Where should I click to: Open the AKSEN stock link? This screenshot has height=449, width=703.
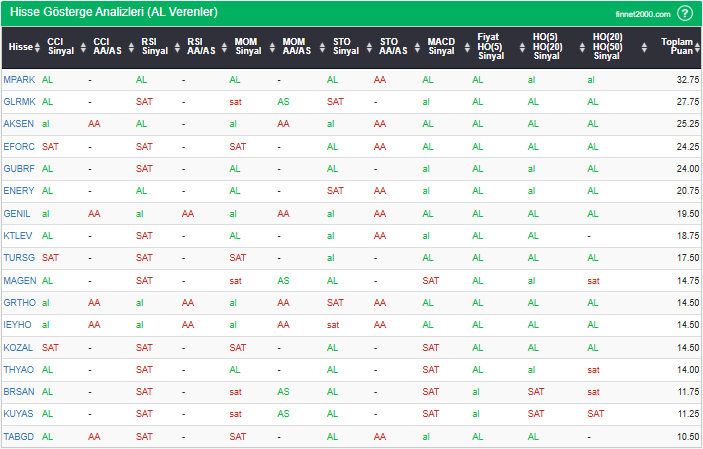pos(18,124)
